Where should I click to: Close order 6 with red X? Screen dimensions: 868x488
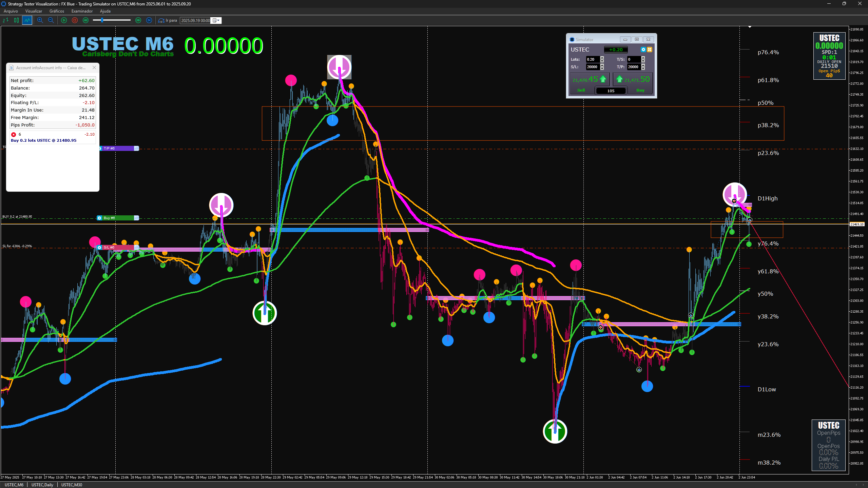coord(14,134)
